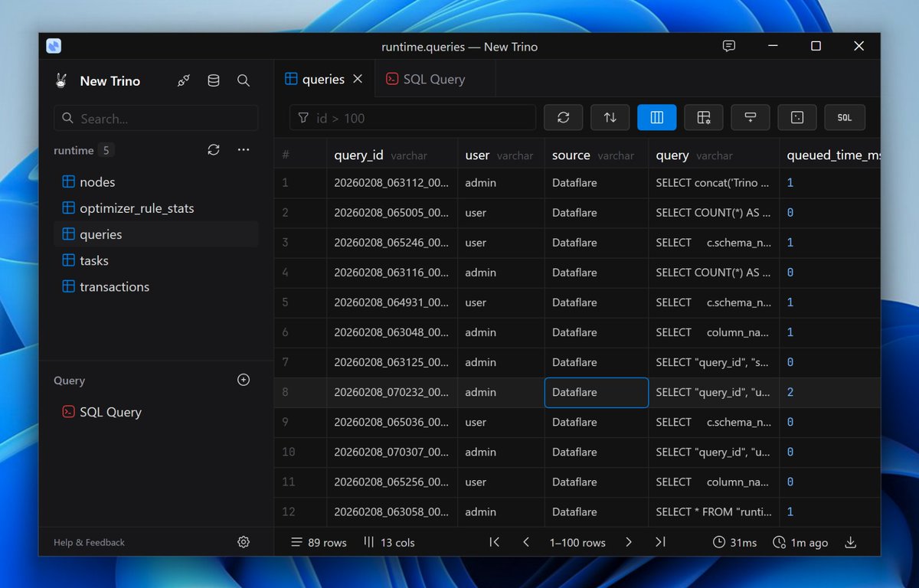Click the SQL toolbar button
This screenshot has height=588, width=919.
click(844, 117)
